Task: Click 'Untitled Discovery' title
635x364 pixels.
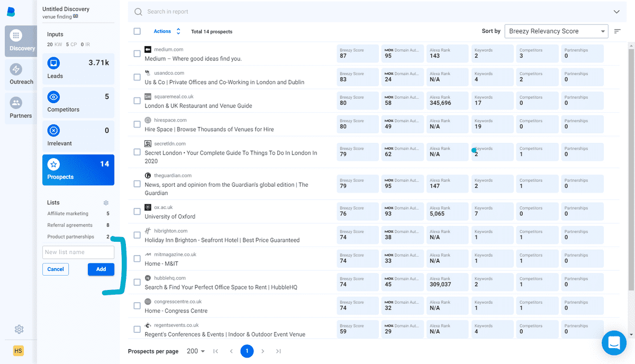Action: pyautogui.click(x=66, y=9)
